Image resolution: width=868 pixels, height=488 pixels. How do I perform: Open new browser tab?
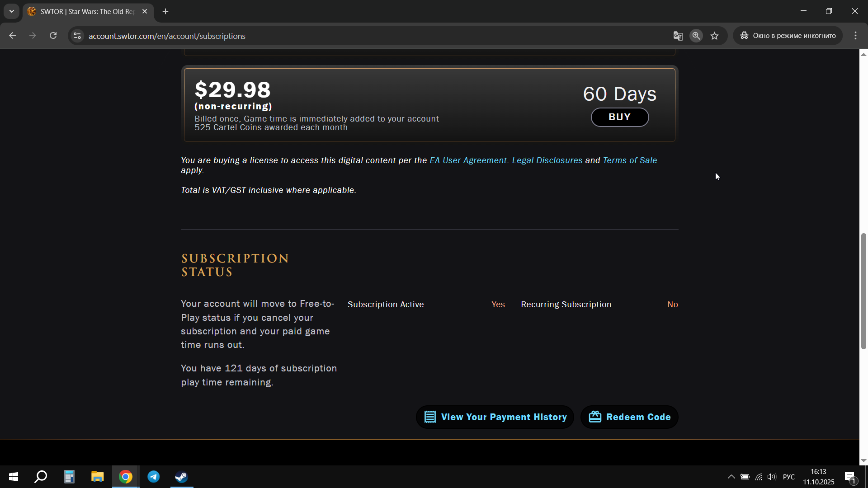pos(165,11)
